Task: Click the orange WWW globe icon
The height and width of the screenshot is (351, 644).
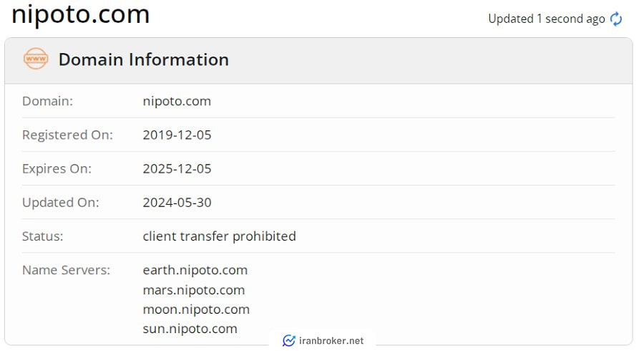Action: (x=36, y=59)
